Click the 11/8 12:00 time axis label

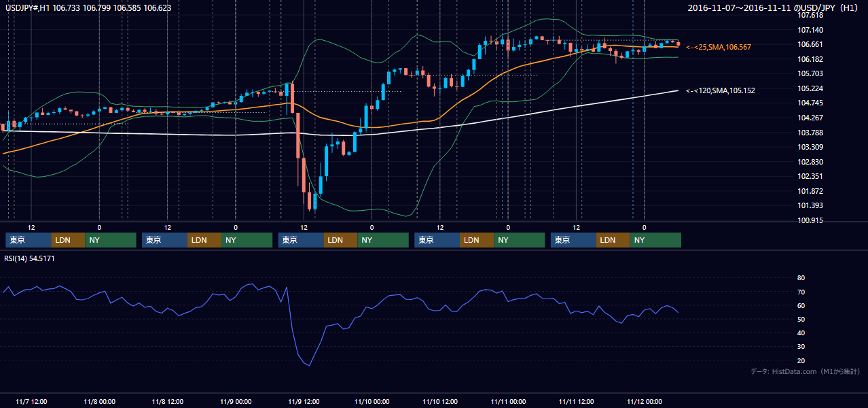[167, 402]
